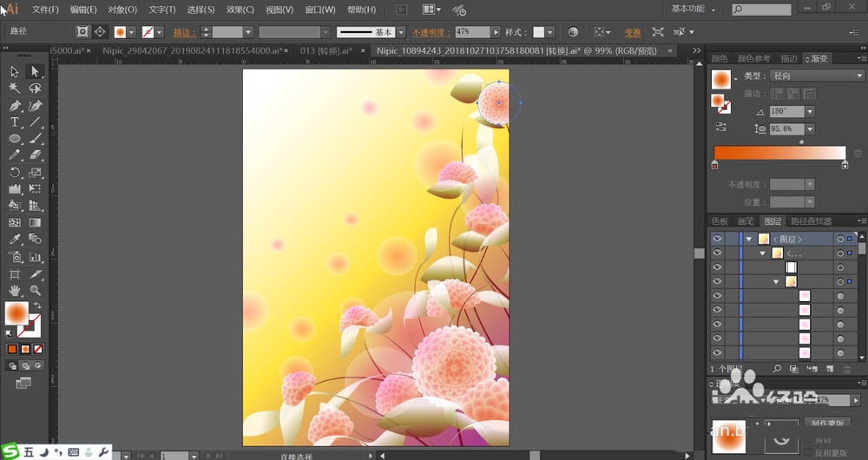
Task: Select the Mesh tool
Action: click(15, 222)
